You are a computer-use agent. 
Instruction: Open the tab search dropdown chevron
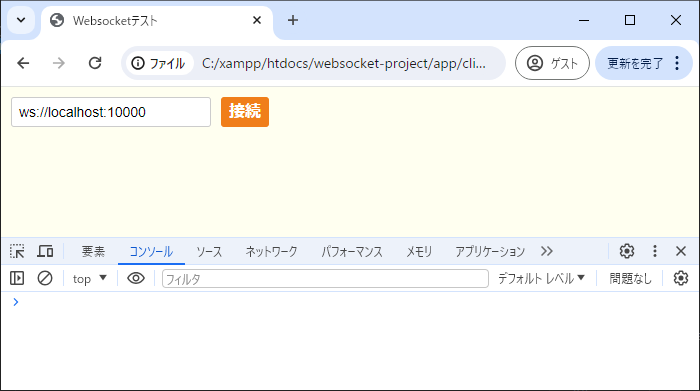(21, 20)
